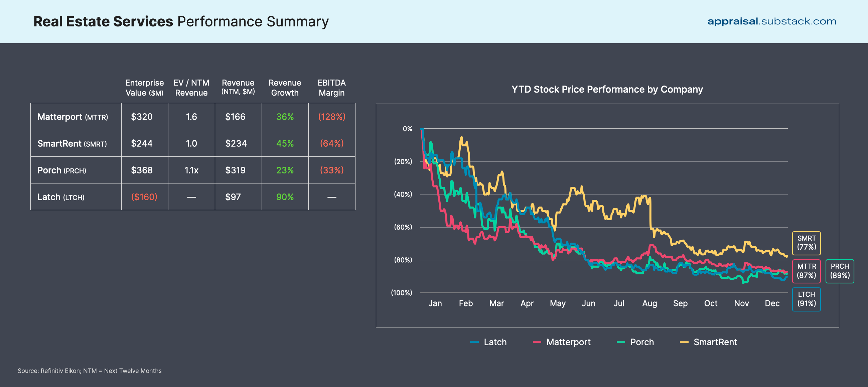Click the Revenue (NTM, $M) column header
The image size is (868, 387).
click(238, 87)
